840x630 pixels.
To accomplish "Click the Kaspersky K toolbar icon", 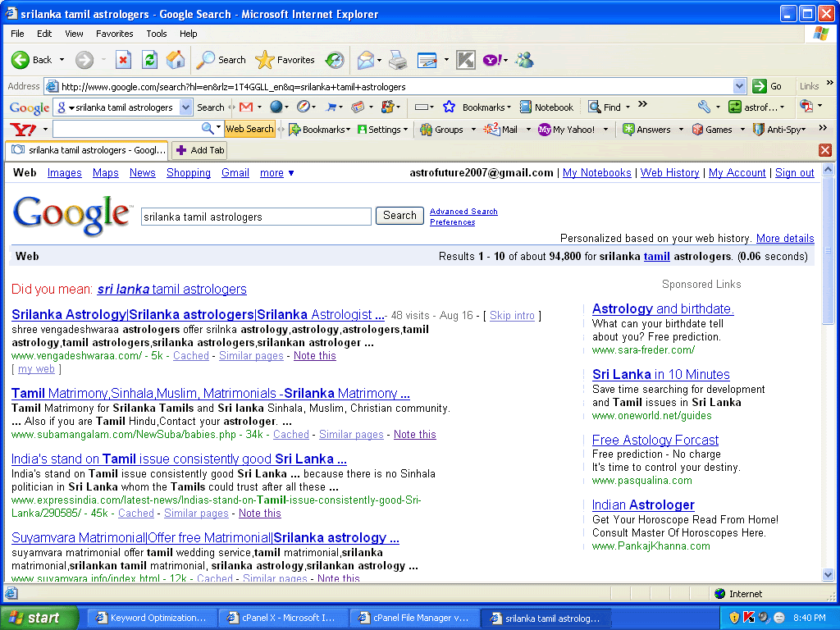I will pos(466,60).
